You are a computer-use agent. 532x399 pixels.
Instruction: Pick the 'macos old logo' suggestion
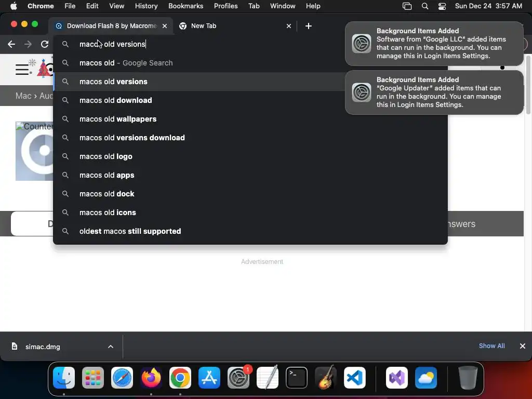coord(250,156)
